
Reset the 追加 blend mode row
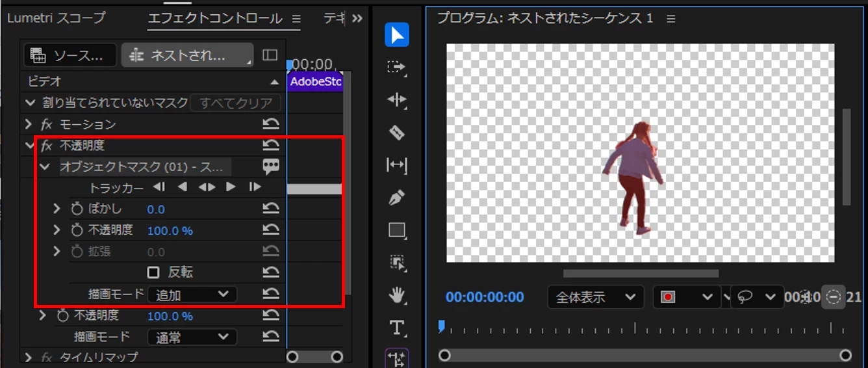pos(271,295)
